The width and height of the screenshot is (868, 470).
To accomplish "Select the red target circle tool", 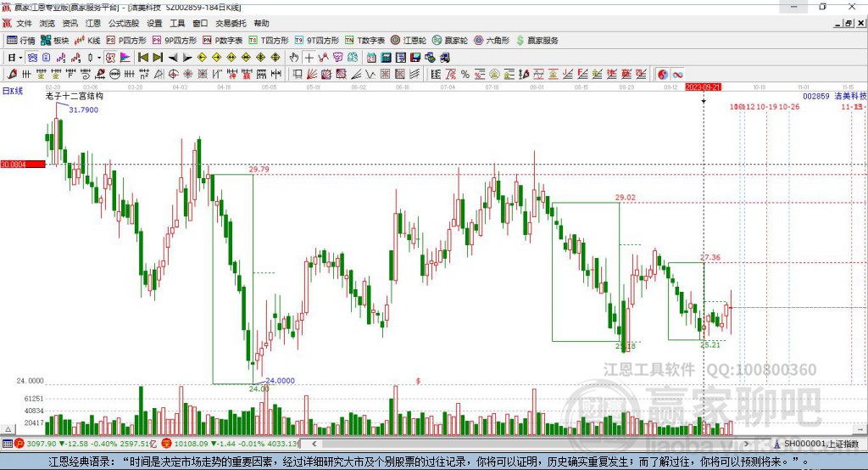I will pos(173,75).
